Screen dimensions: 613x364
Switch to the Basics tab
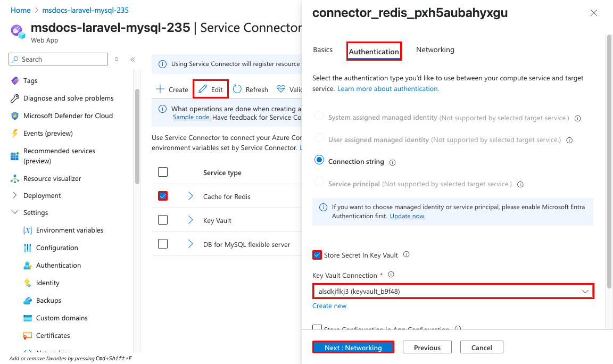tap(322, 49)
